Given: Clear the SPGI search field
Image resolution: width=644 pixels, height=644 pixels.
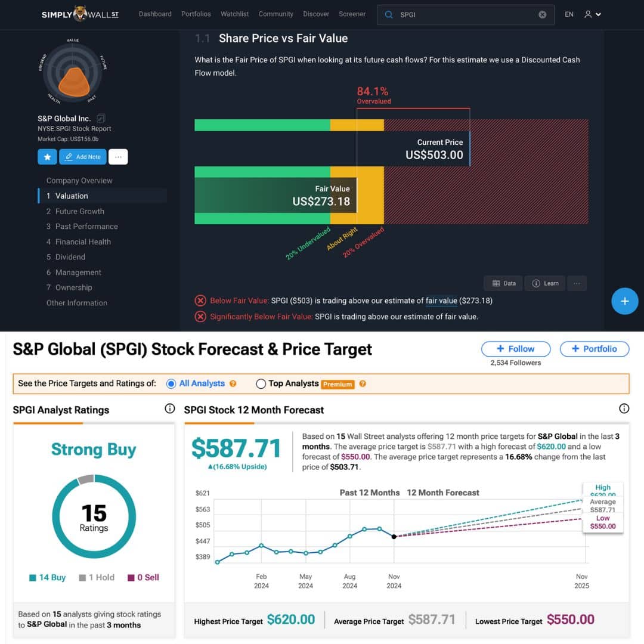Looking at the screenshot, I should [542, 15].
